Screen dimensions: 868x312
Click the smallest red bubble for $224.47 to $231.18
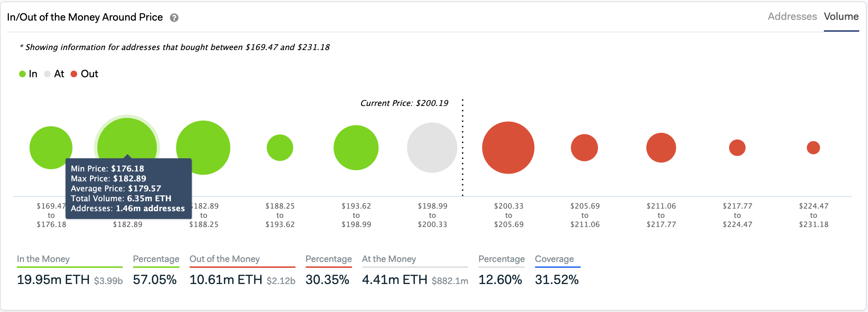coord(813,148)
